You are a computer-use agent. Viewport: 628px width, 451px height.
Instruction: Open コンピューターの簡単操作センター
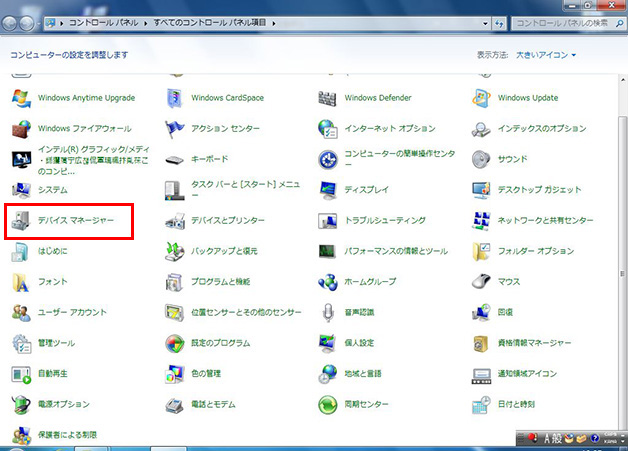(387, 159)
